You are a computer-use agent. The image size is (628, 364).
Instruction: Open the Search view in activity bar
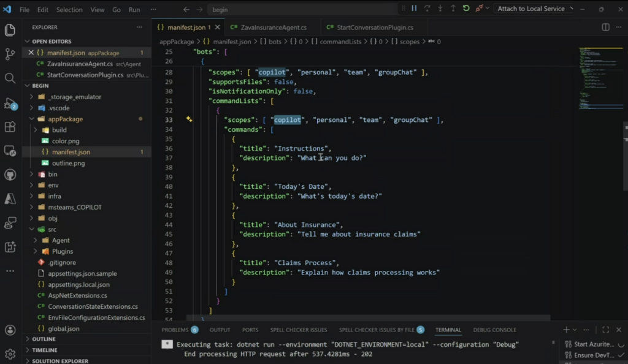(10, 78)
